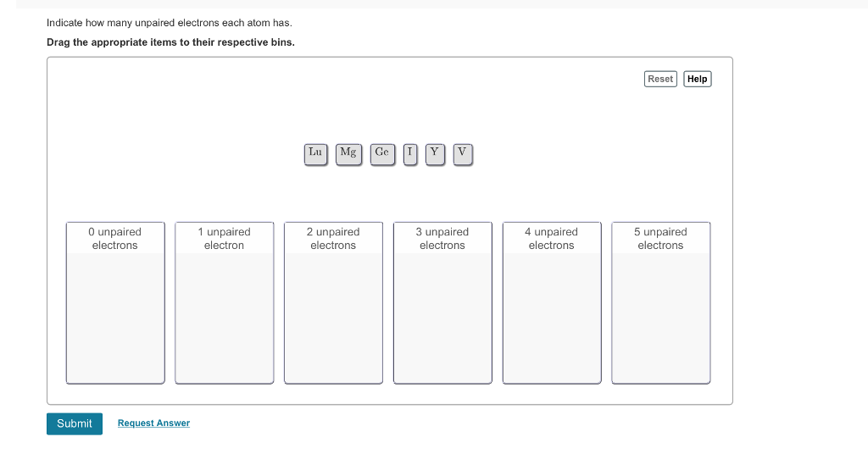Image resolution: width=868 pixels, height=459 pixels.
Task: Select the V element tile
Action: pyautogui.click(x=462, y=153)
